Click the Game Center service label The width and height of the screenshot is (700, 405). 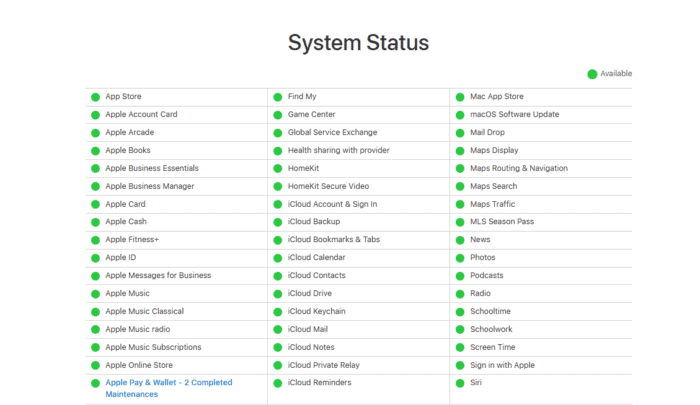[x=311, y=115]
